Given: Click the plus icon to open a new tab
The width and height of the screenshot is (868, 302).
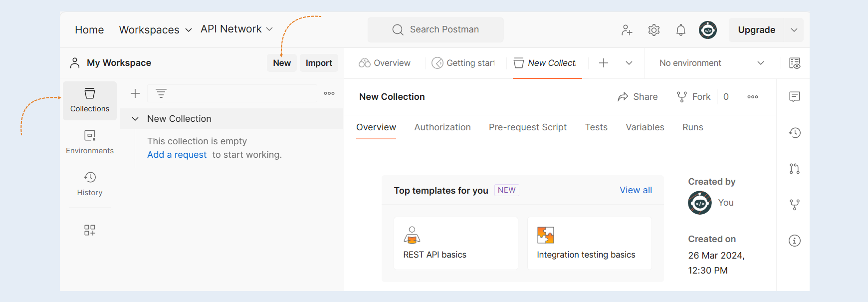Looking at the screenshot, I should (604, 63).
